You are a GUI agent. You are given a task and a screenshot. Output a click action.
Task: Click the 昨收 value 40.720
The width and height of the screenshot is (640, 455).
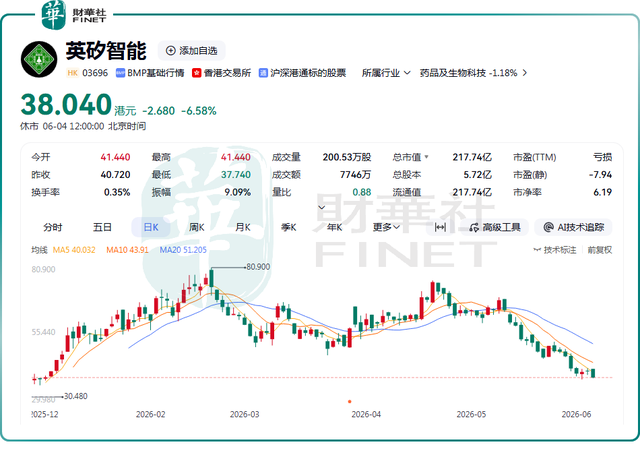point(115,175)
